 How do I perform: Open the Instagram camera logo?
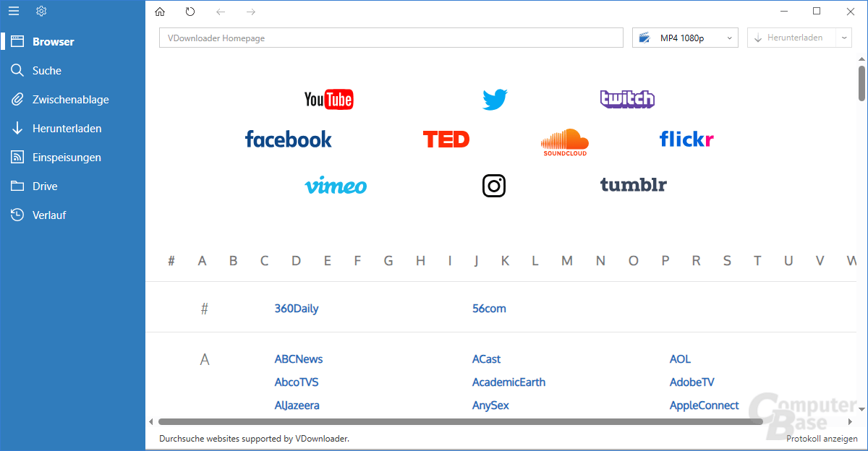pyautogui.click(x=494, y=186)
